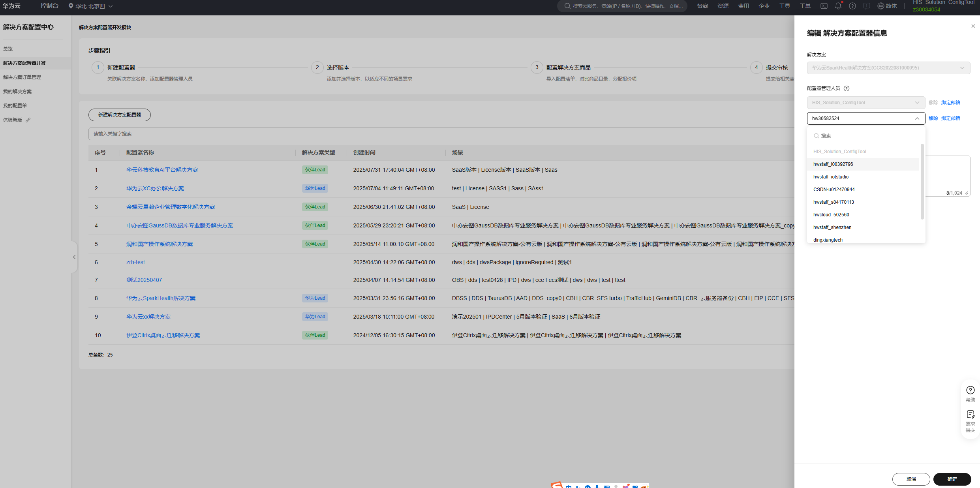Image resolution: width=980 pixels, height=488 pixels.
Task: Open the zrh-test configurator link
Action: (136, 262)
